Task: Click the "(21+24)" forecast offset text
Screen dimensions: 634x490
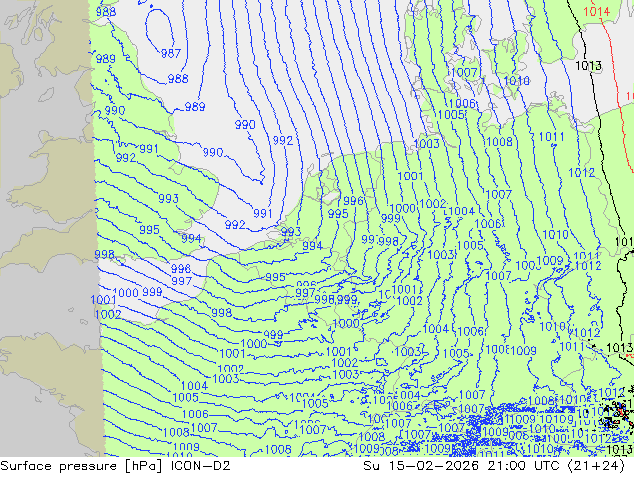Action: coord(596,466)
